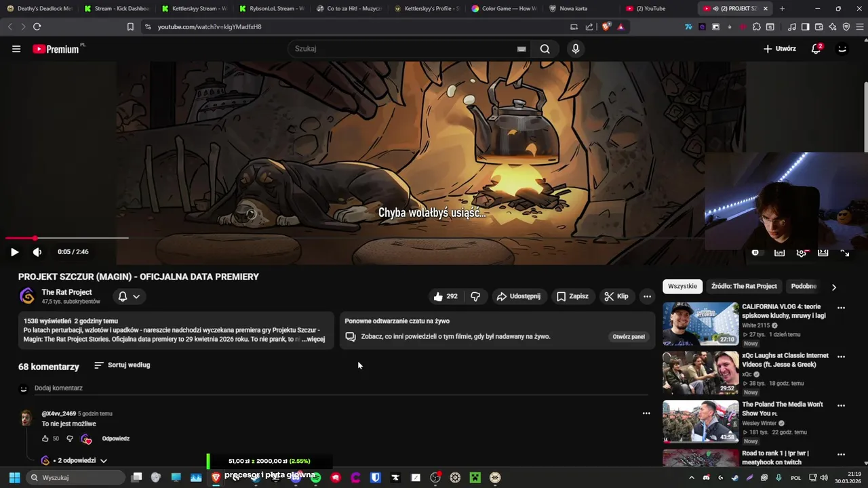Viewport: 868px width, 488px height.
Task: Open Leo AI sparkle icon
Action: pos(833,26)
